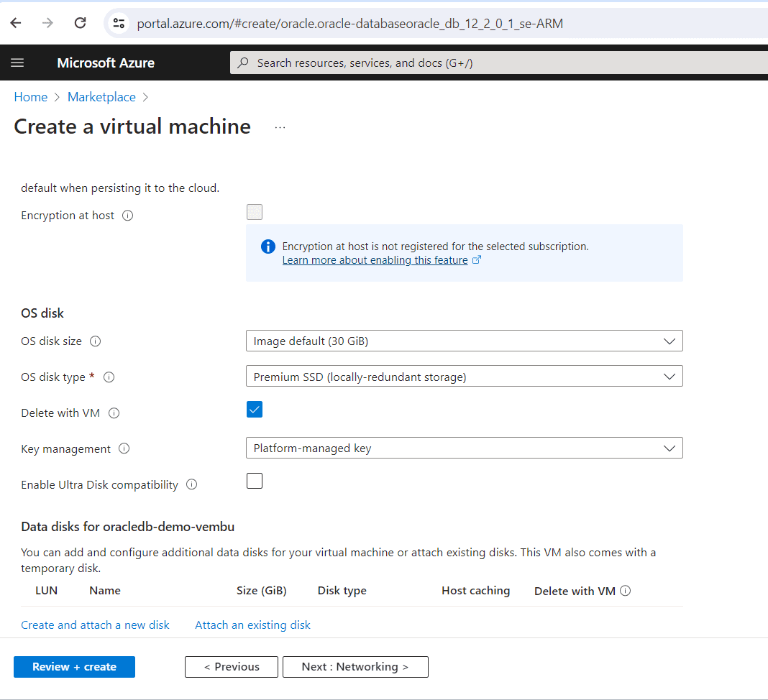768x700 pixels.
Task: Click Create and attach a new disk
Action: (95, 625)
